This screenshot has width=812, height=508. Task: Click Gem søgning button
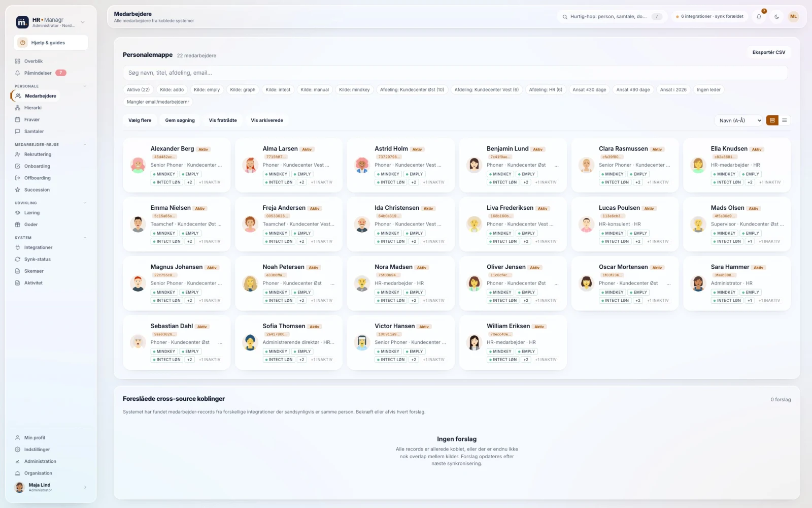pos(180,120)
